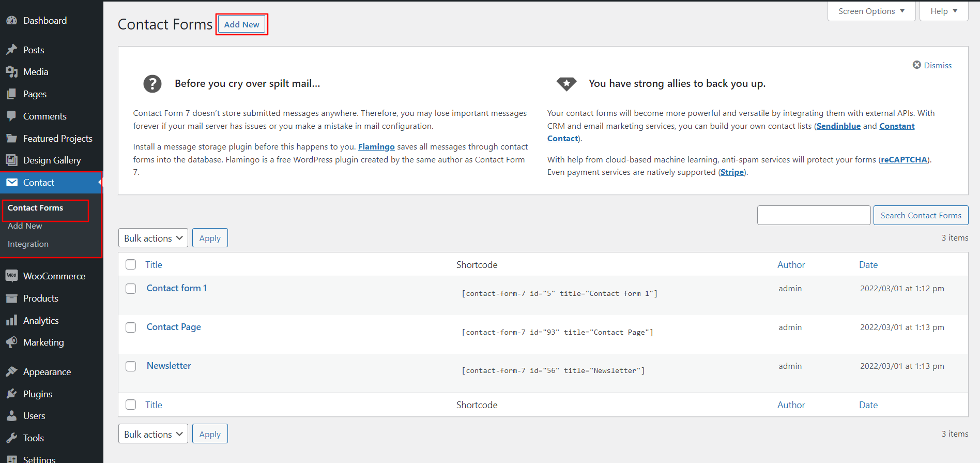980x463 pixels.
Task: Click the Marketing megaphone icon
Action: (11, 342)
